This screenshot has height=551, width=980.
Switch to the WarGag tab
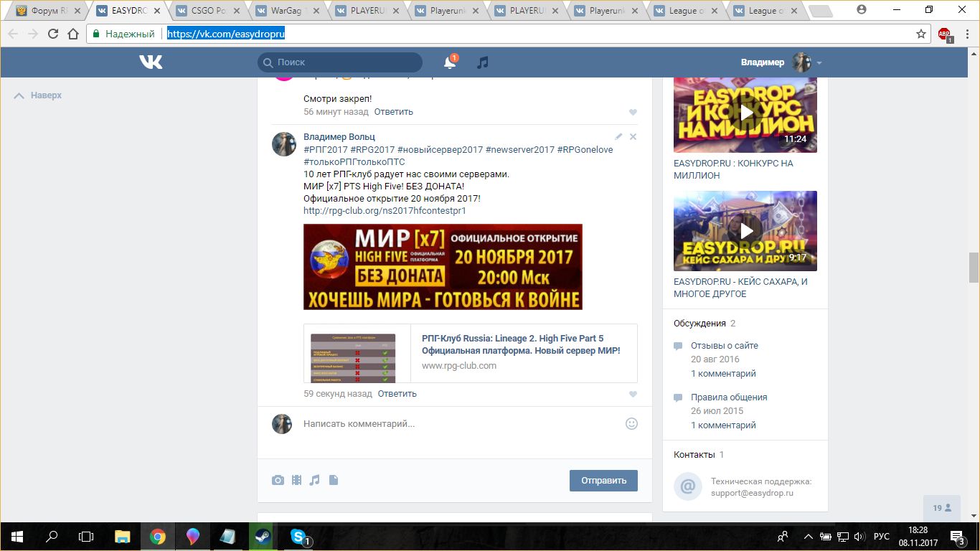(288, 11)
